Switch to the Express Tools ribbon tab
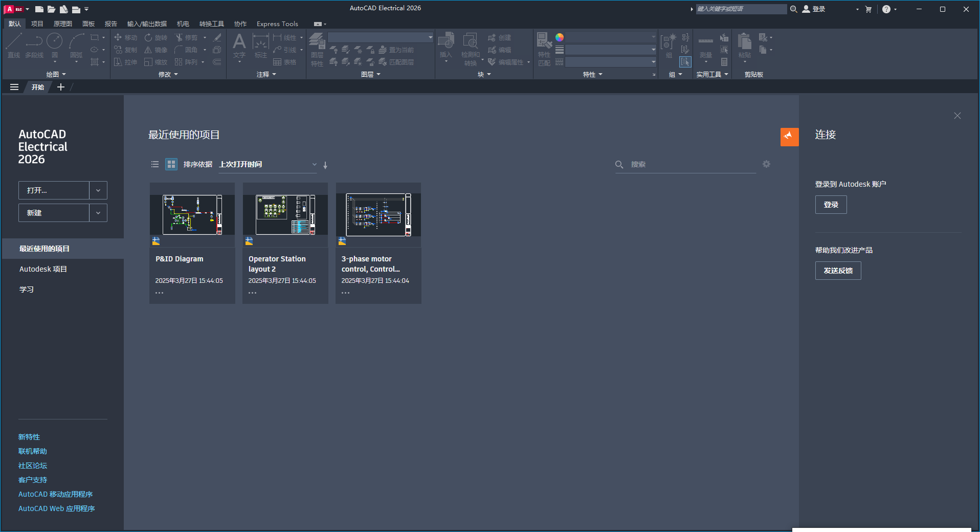 coord(277,24)
